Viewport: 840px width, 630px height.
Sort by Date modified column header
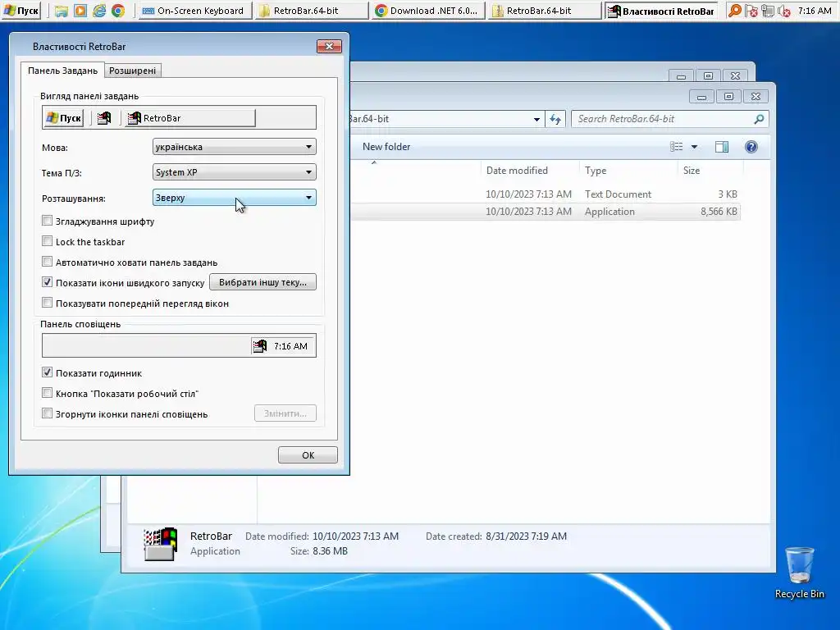click(517, 171)
